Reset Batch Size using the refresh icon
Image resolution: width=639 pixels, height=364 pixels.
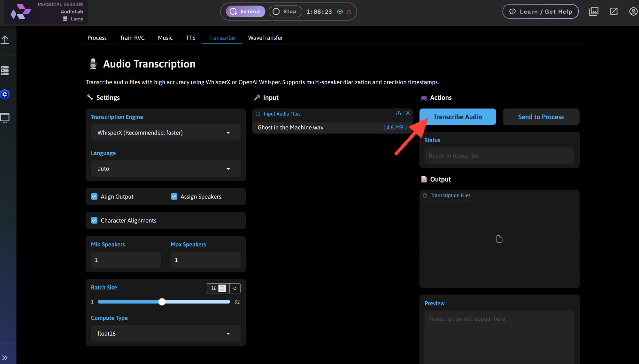235,288
